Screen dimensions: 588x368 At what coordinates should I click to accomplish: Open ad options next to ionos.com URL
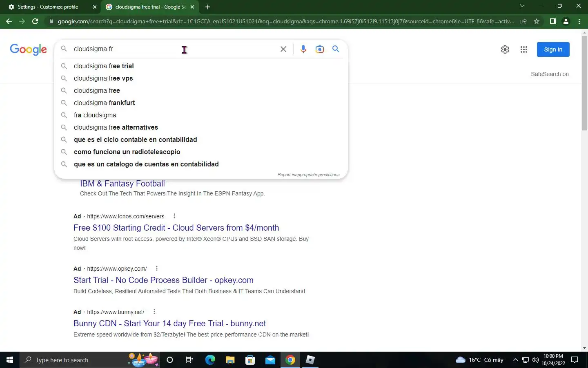(x=174, y=216)
